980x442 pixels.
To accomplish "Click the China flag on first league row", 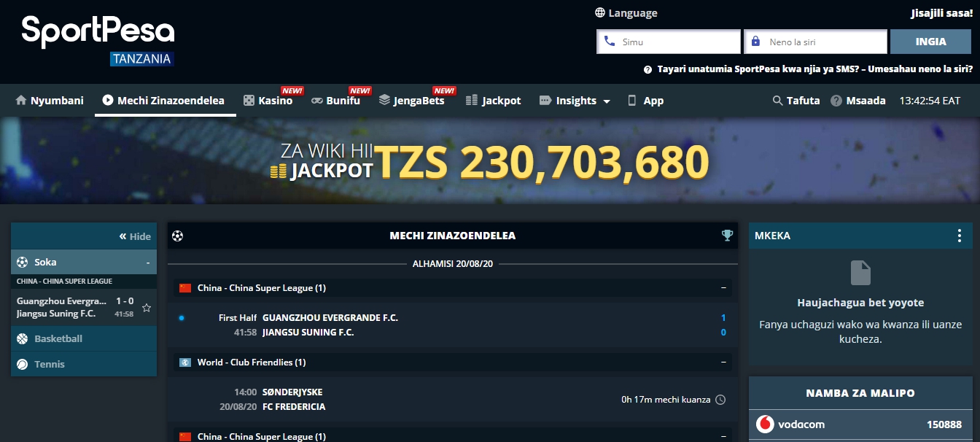I will tap(185, 288).
